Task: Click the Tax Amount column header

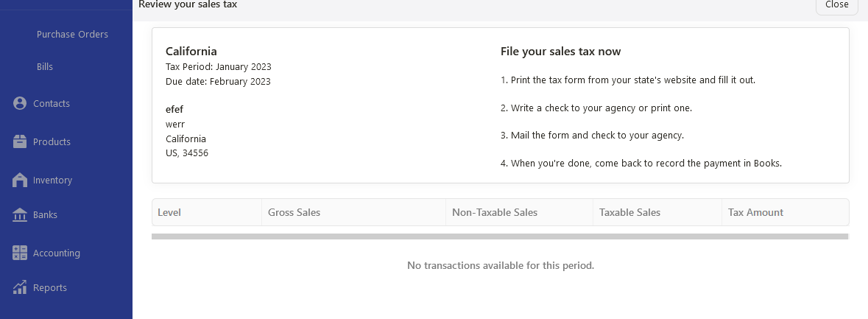Action: pos(785,212)
